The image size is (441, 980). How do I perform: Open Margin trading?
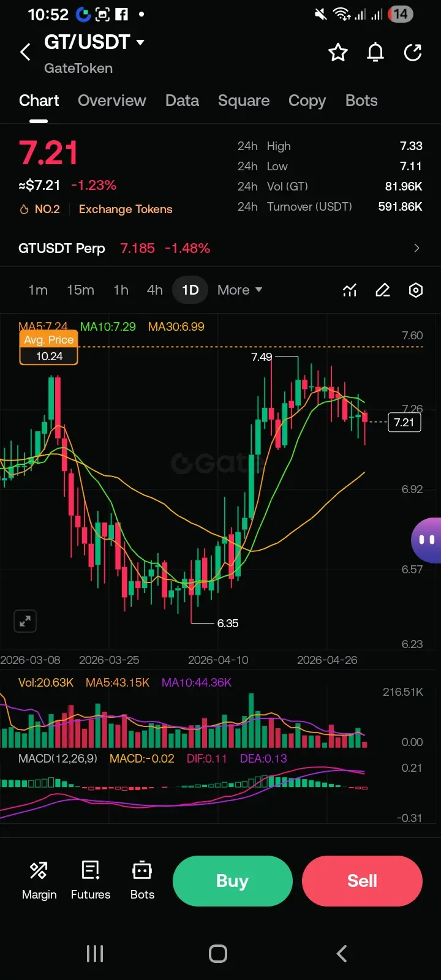[39, 881]
